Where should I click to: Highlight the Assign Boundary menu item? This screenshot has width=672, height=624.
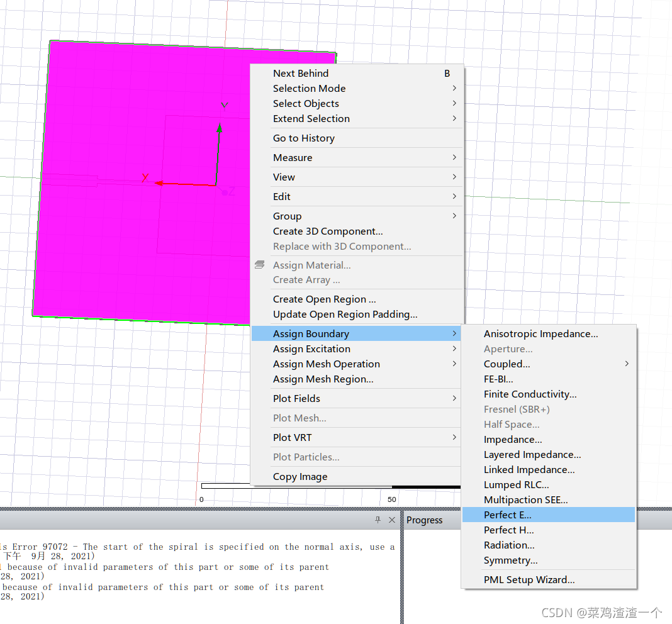coord(357,333)
